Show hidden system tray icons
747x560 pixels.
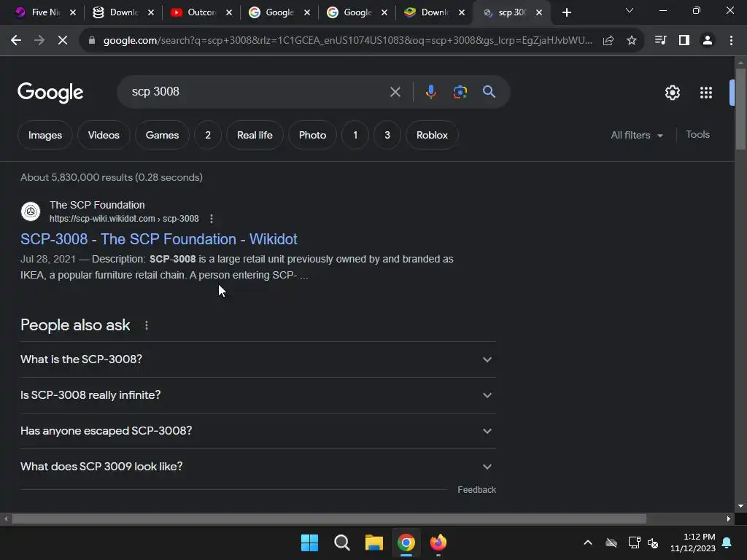tap(588, 542)
